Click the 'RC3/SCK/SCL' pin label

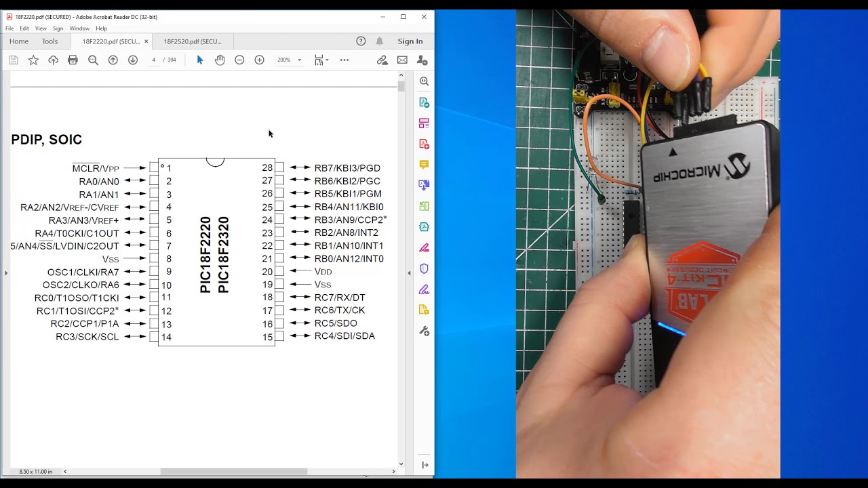point(87,337)
